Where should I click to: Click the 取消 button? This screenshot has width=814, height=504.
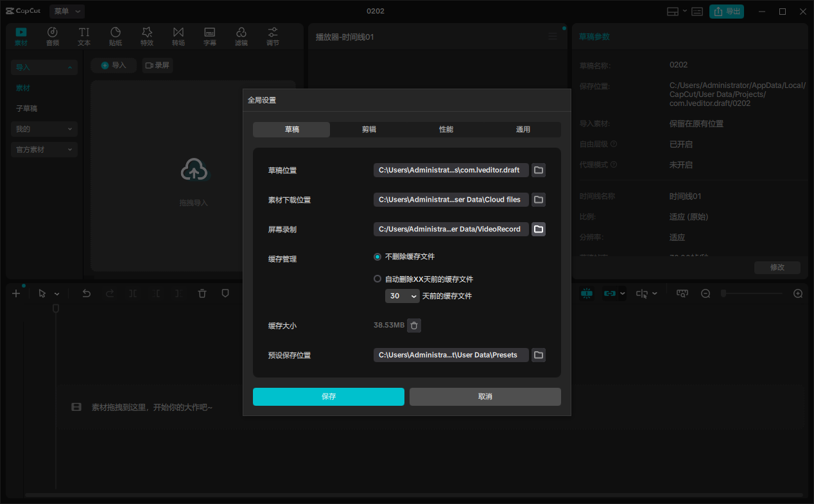pos(485,397)
